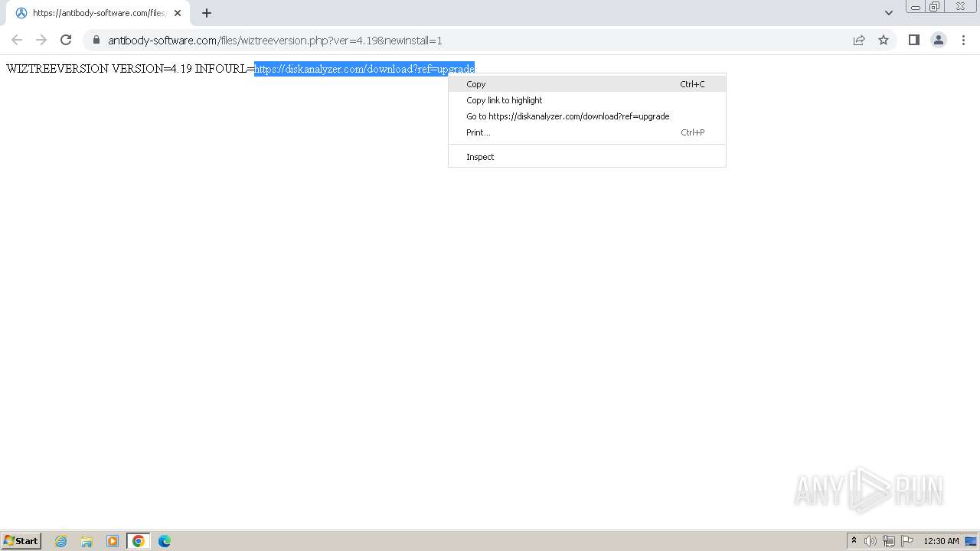Click the highlighted diskanalyzer.com URL text
This screenshot has height=551, width=980.
coord(364,69)
